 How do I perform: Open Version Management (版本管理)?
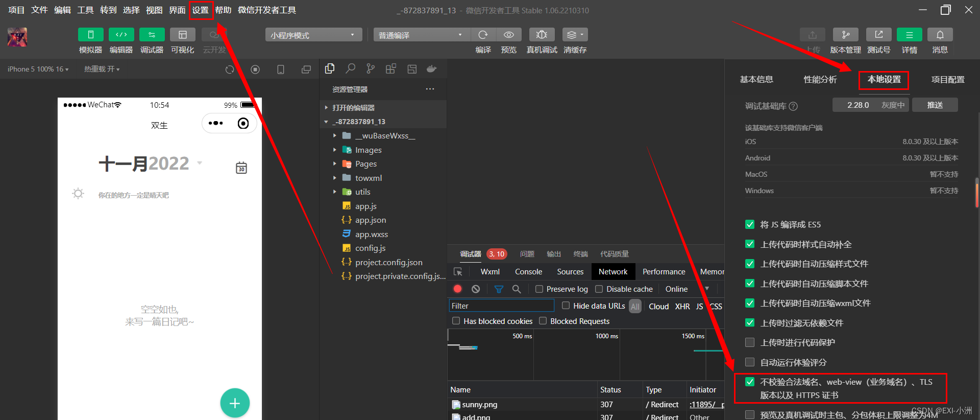point(846,35)
